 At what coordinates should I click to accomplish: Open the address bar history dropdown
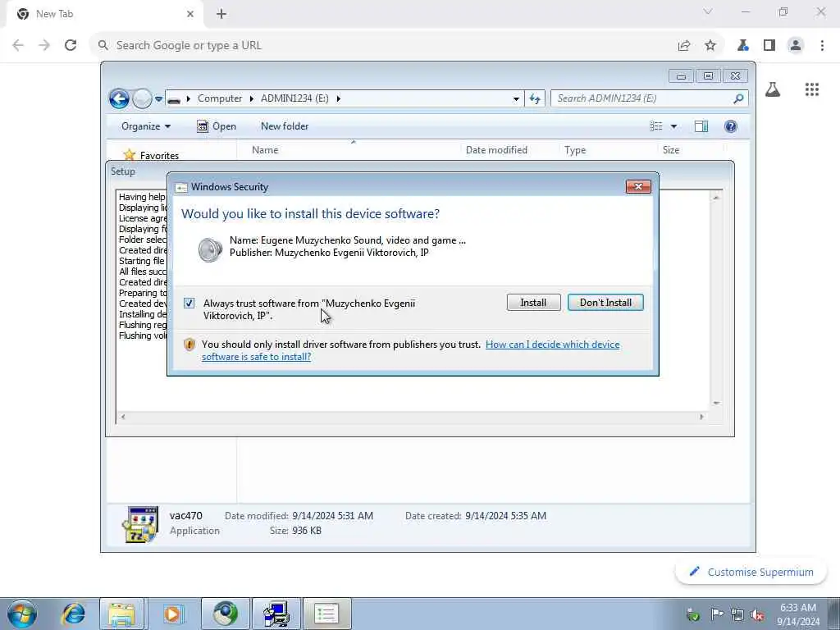[516, 98]
